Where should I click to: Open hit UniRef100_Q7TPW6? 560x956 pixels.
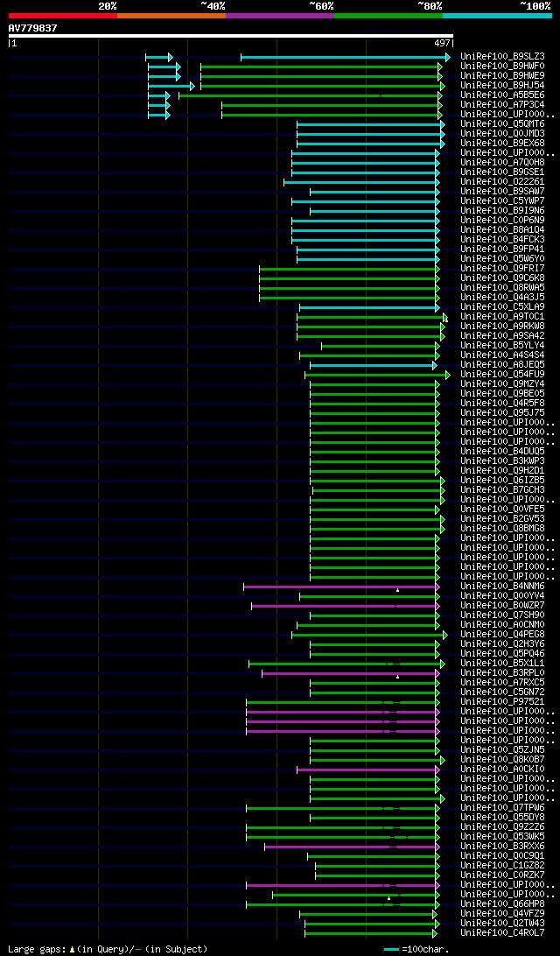(502, 808)
